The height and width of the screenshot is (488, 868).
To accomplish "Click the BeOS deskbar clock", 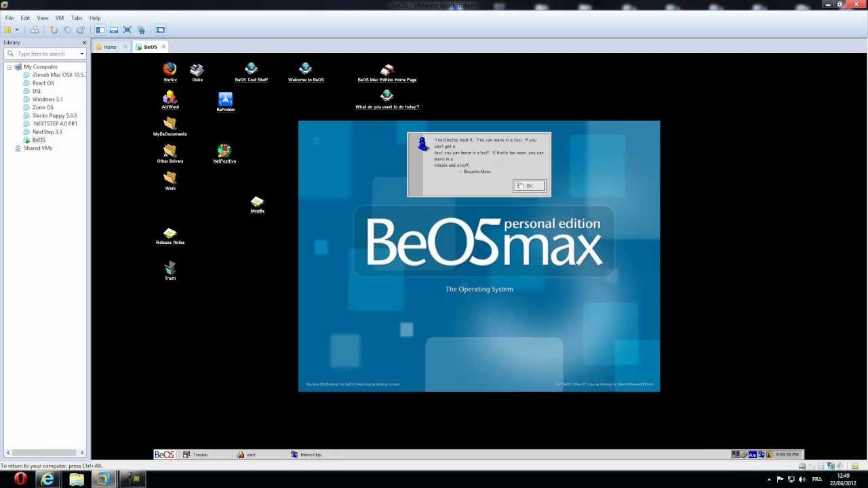I will point(787,455).
